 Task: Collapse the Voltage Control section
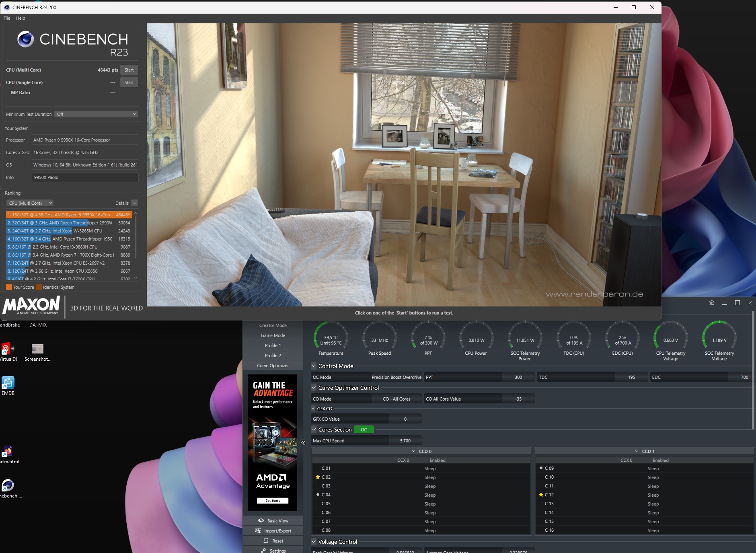pyautogui.click(x=314, y=542)
